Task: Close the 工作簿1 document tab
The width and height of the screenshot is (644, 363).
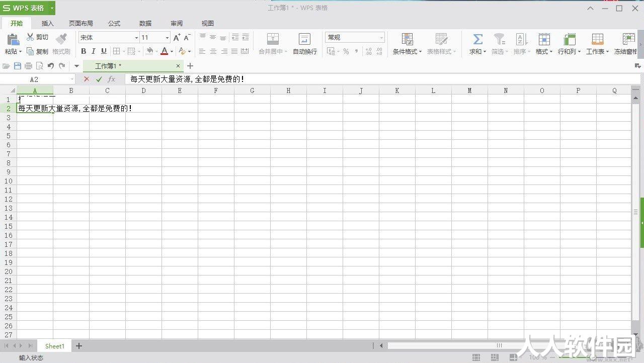Action: click(x=178, y=66)
